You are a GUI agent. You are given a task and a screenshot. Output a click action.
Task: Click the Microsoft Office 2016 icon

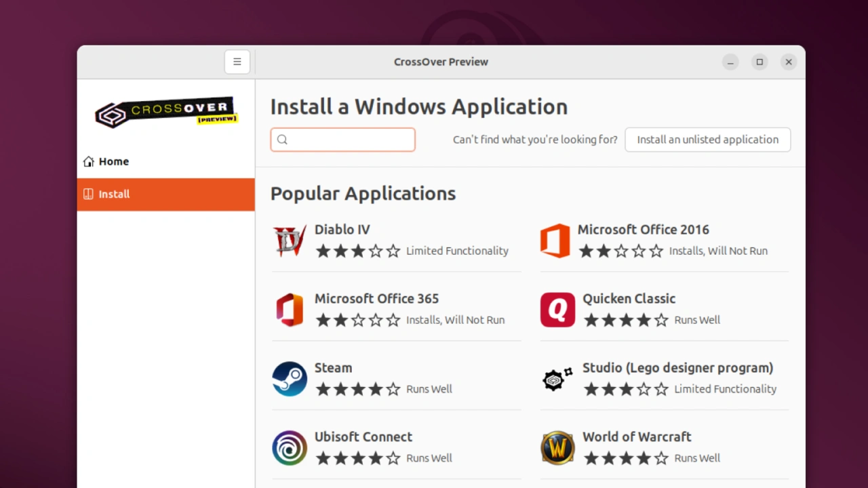tap(556, 241)
